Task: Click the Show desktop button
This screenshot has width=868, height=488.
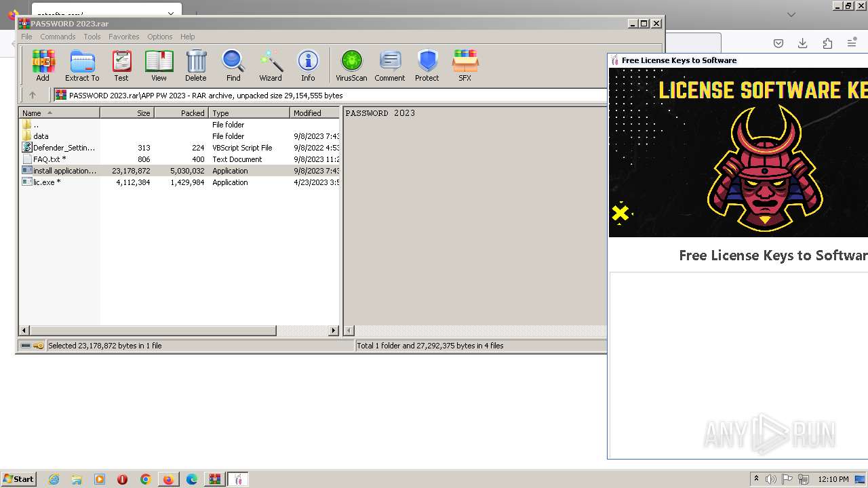Action: click(x=861, y=479)
